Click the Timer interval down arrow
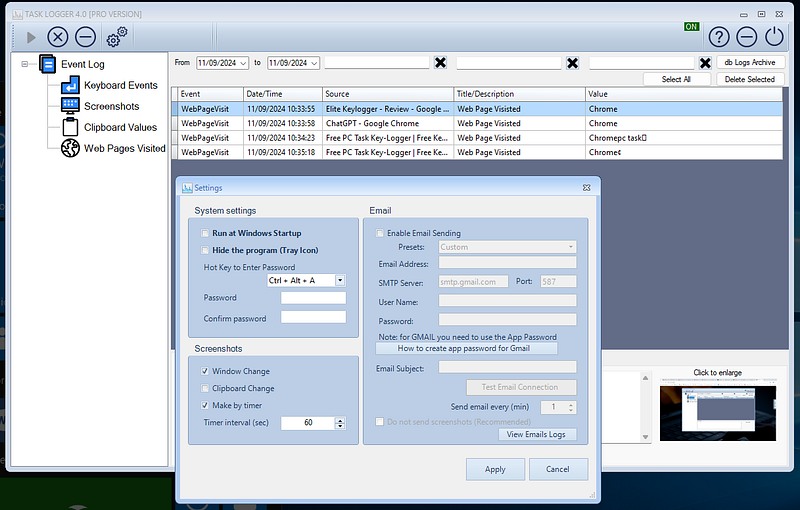The image size is (800, 510). click(x=340, y=426)
